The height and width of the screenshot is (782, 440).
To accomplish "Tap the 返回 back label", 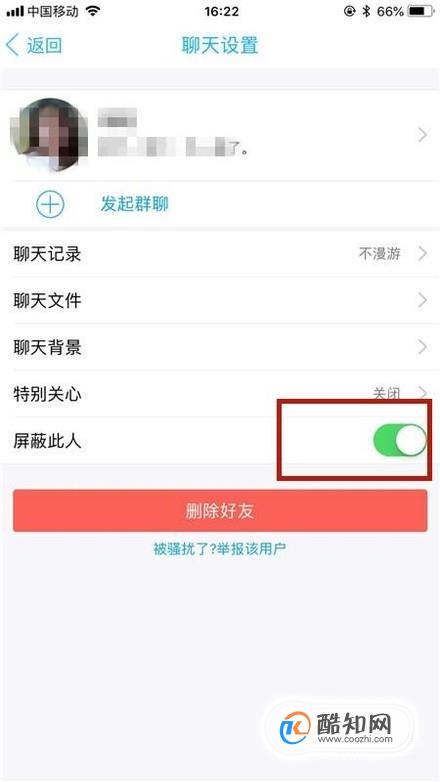I will pos(44,45).
